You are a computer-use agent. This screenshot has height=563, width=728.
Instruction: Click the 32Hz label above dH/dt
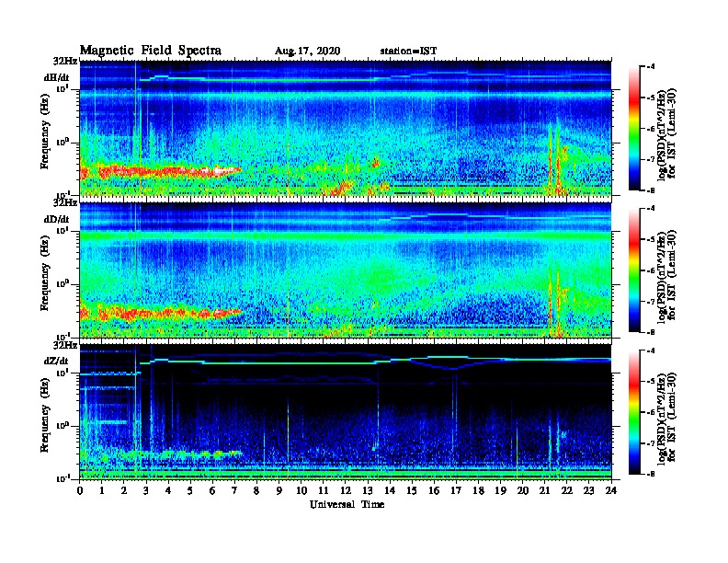[65, 61]
